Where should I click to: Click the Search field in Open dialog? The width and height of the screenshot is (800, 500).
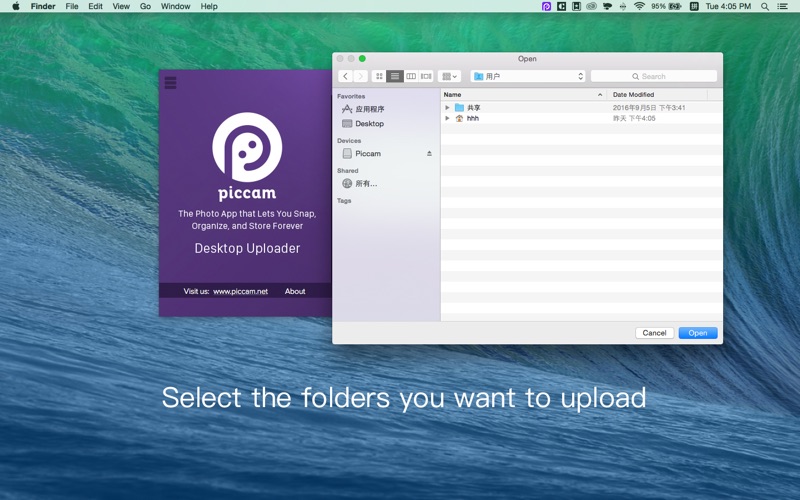(x=654, y=76)
